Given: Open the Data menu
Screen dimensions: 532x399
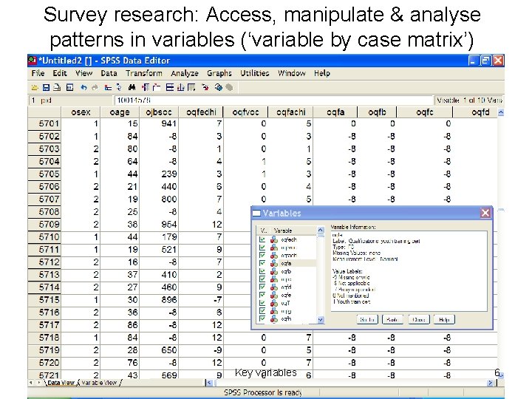Looking at the screenshot, I should pyautogui.click(x=109, y=73).
